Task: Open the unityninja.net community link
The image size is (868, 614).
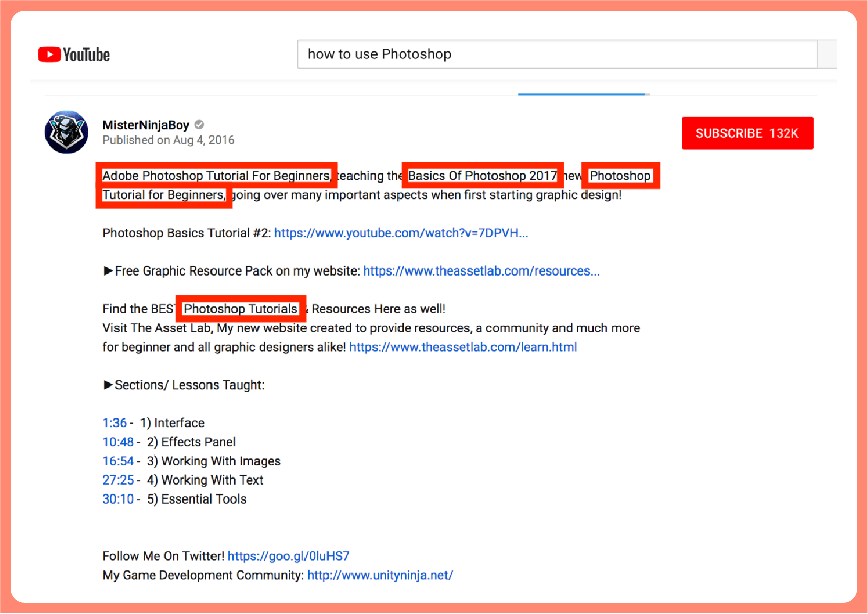Action: tap(380, 575)
